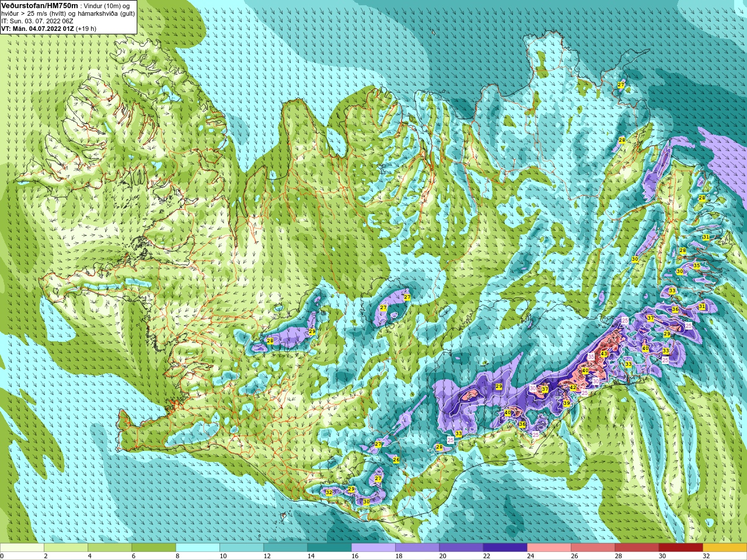747x560 pixels.
Task: Select the 6–8 m/s olive green legend swatch
Action: (x=153, y=548)
